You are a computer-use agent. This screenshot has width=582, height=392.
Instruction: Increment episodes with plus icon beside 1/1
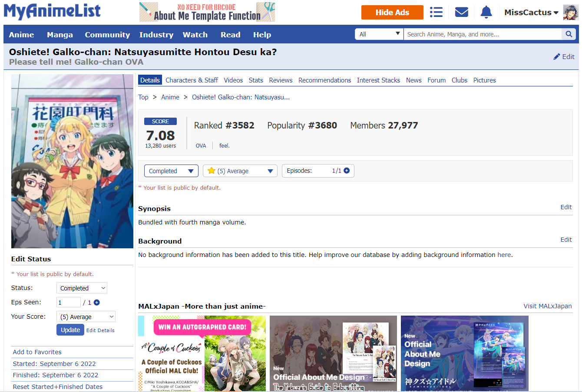[347, 171]
